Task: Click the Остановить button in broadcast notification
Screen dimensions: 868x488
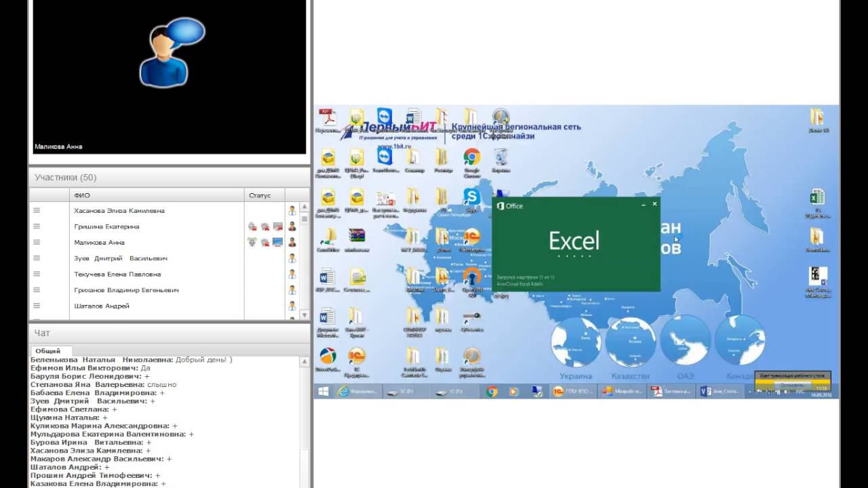Action: 792,385
